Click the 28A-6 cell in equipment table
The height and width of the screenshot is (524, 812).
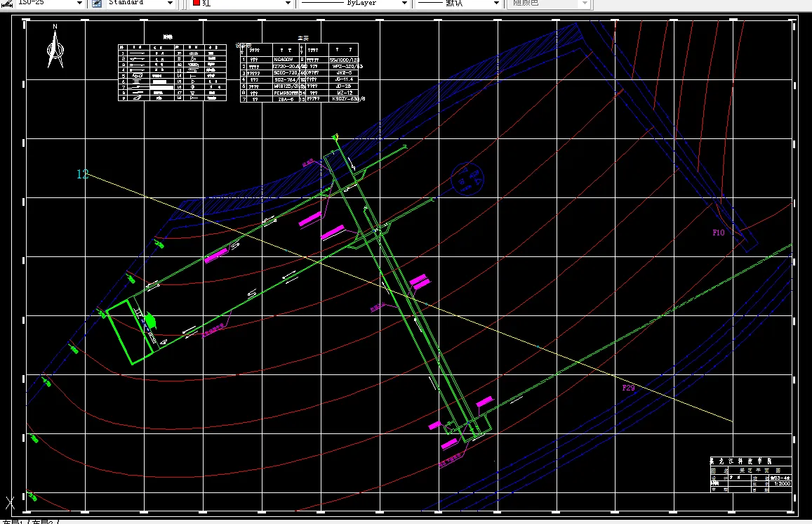[286, 99]
